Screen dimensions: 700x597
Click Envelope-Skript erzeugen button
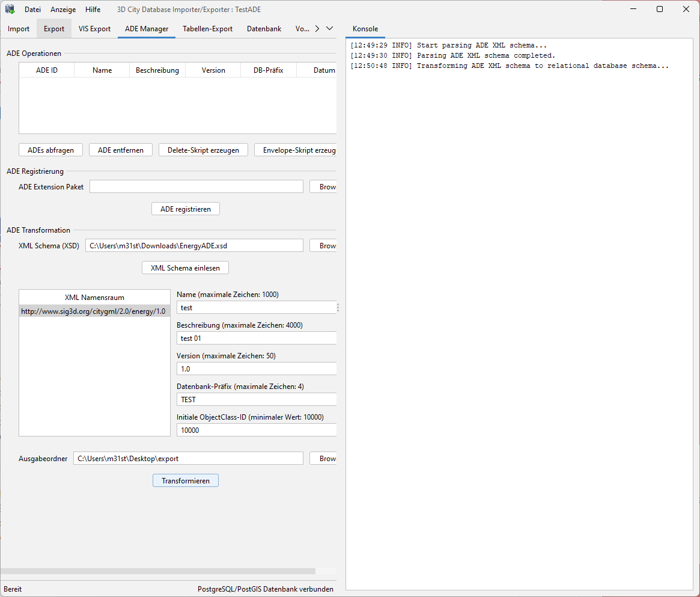296,150
